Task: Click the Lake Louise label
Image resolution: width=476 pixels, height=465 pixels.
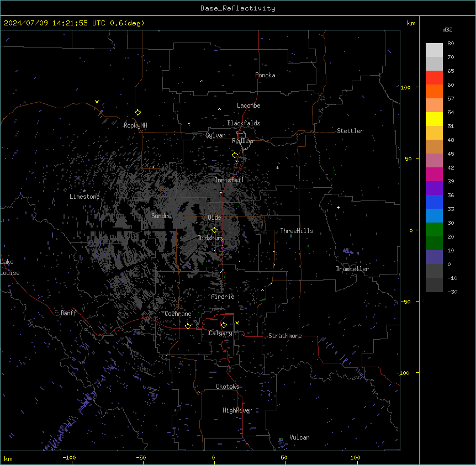Action: click(x=10, y=267)
